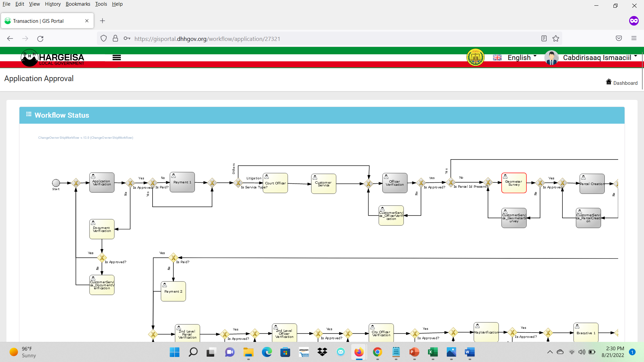Select the Start event circle

56,183
